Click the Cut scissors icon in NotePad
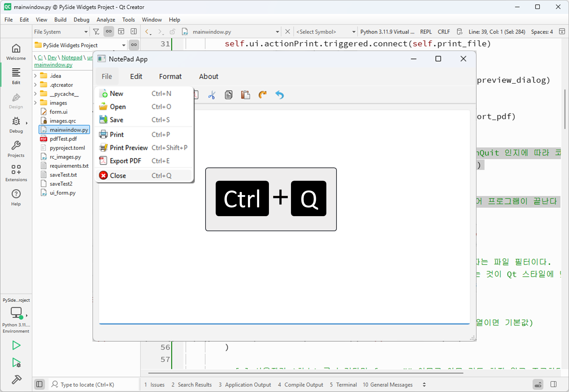 211,95
